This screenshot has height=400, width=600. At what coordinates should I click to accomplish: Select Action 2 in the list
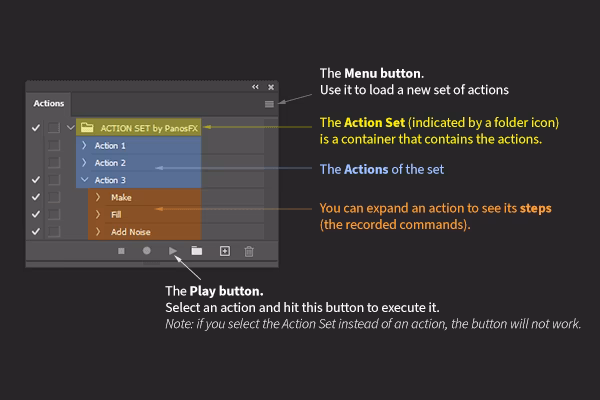click(x=139, y=163)
